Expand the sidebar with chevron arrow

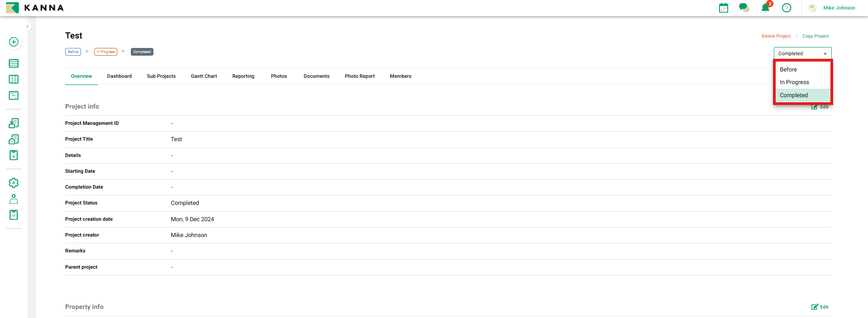(x=28, y=27)
